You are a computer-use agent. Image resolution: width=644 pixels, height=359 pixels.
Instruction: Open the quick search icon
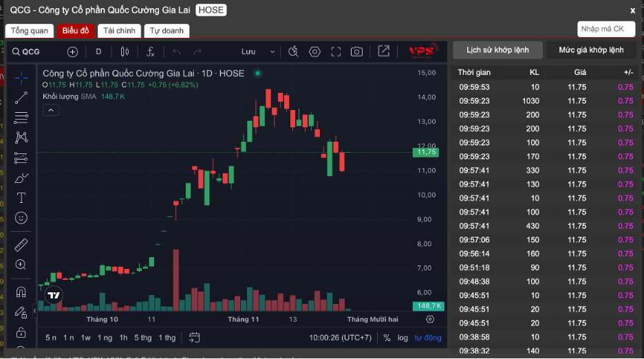point(293,52)
